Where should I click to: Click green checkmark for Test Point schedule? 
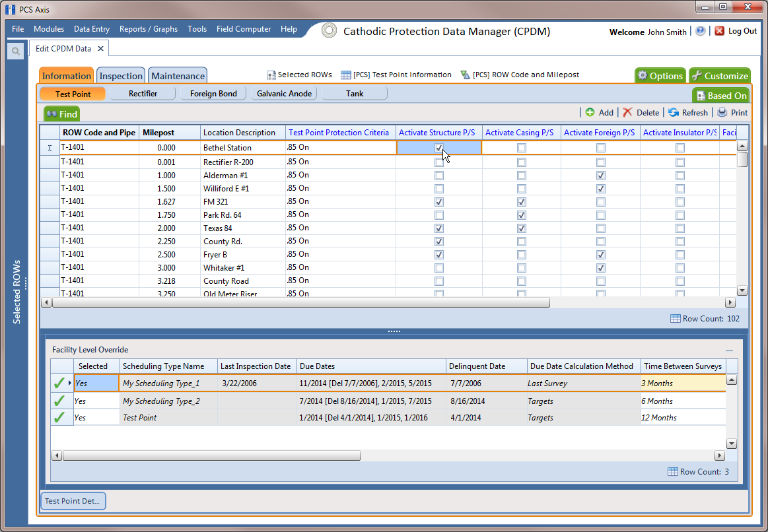pyautogui.click(x=59, y=417)
